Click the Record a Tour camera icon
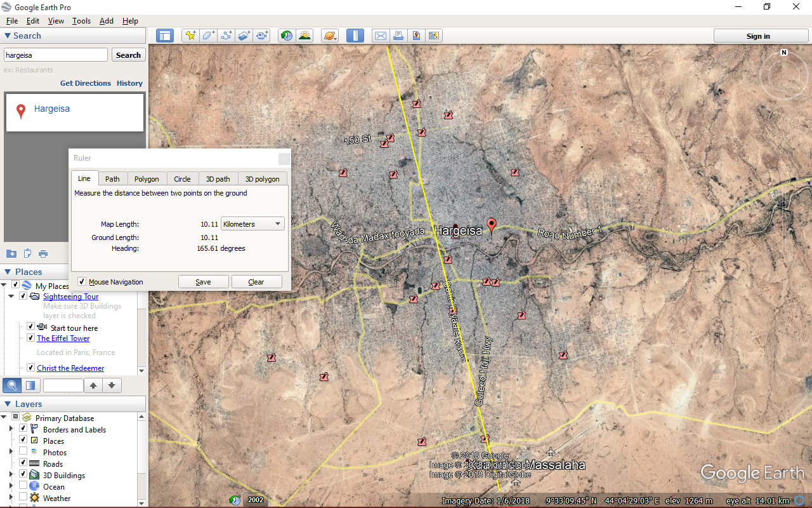 pyautogui.click(x=263, y=36)
